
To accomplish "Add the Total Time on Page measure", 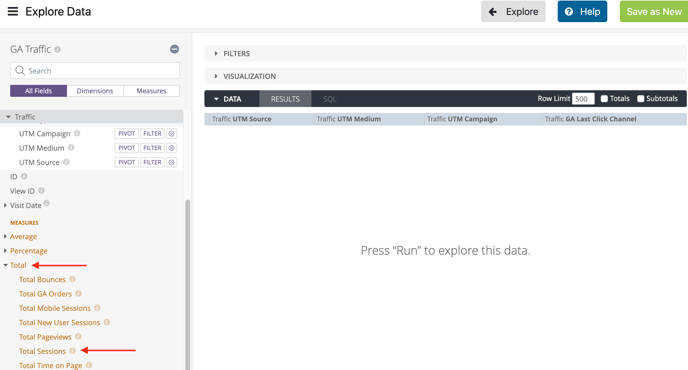I will pyautogui.click(x=50, y=365).
